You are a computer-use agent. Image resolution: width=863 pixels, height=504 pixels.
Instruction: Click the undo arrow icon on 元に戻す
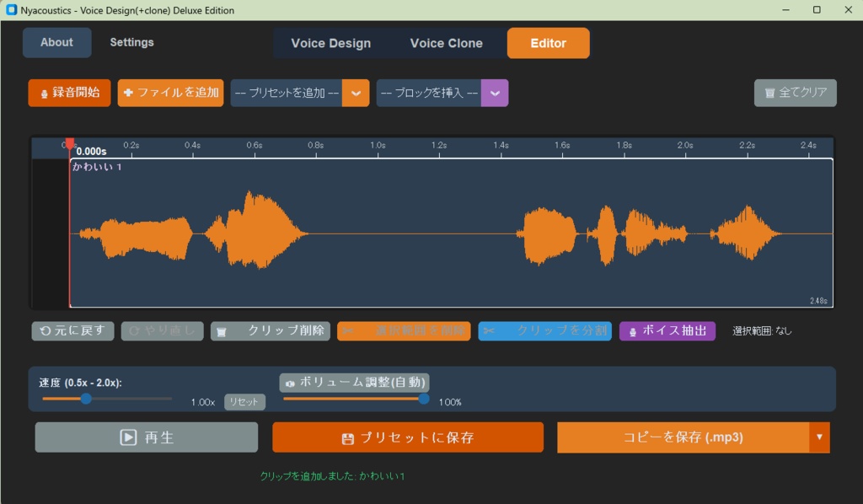coord(46,330)
